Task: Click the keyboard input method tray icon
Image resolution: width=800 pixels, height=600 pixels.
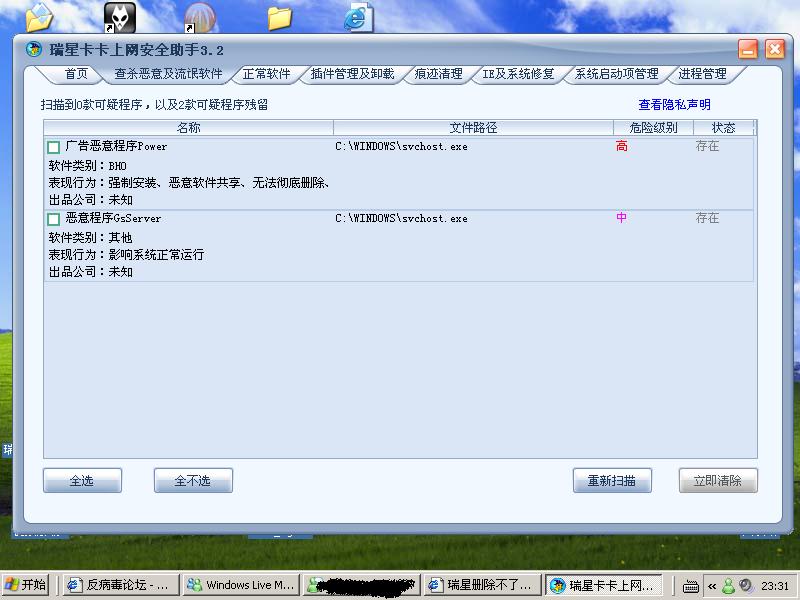Action: pos(690,586)
